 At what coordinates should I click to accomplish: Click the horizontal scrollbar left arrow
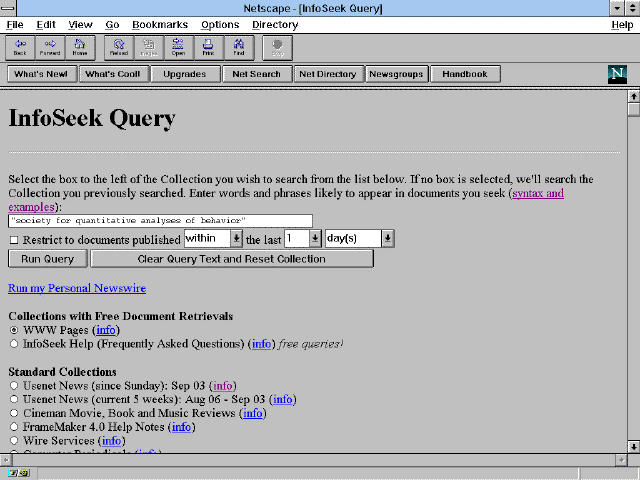(6, 460)
